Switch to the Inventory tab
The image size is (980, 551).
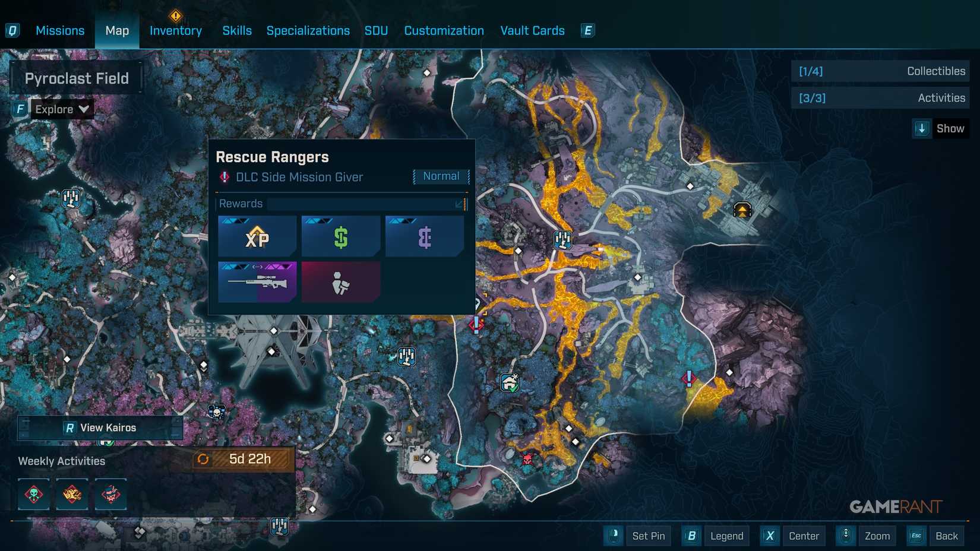point(176,30)
